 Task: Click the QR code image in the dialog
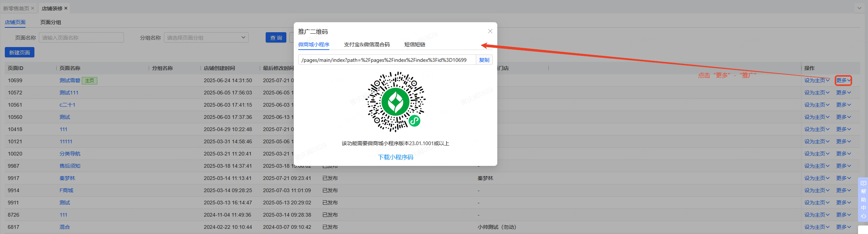point(396,102)
